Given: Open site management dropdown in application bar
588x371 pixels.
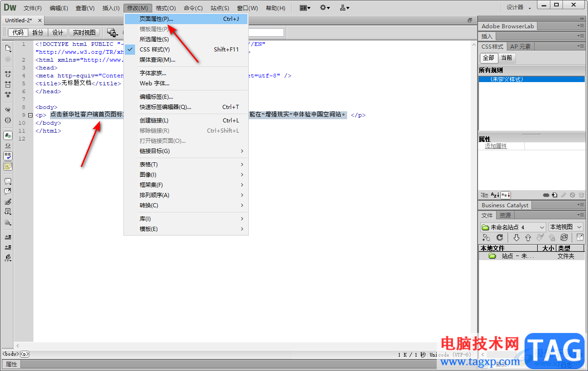Looking at the screenshot, I should click(x=345, y=8).
